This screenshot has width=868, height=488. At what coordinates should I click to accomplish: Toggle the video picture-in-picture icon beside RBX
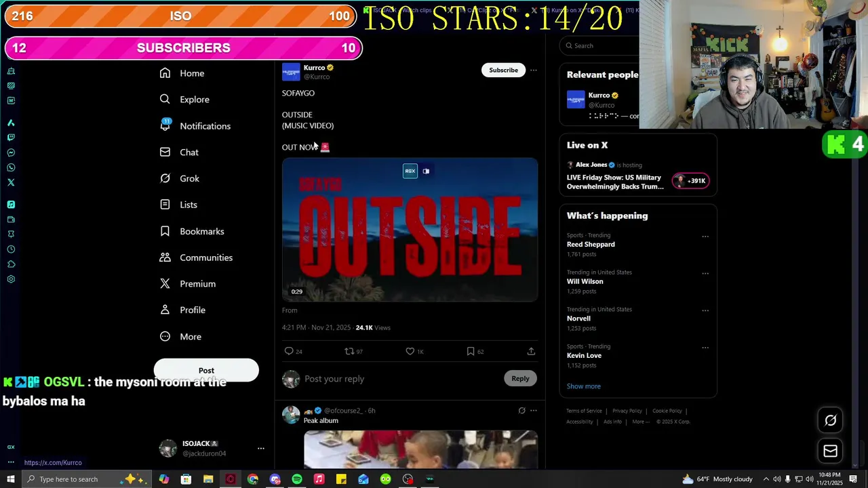[x=426, y=171]
